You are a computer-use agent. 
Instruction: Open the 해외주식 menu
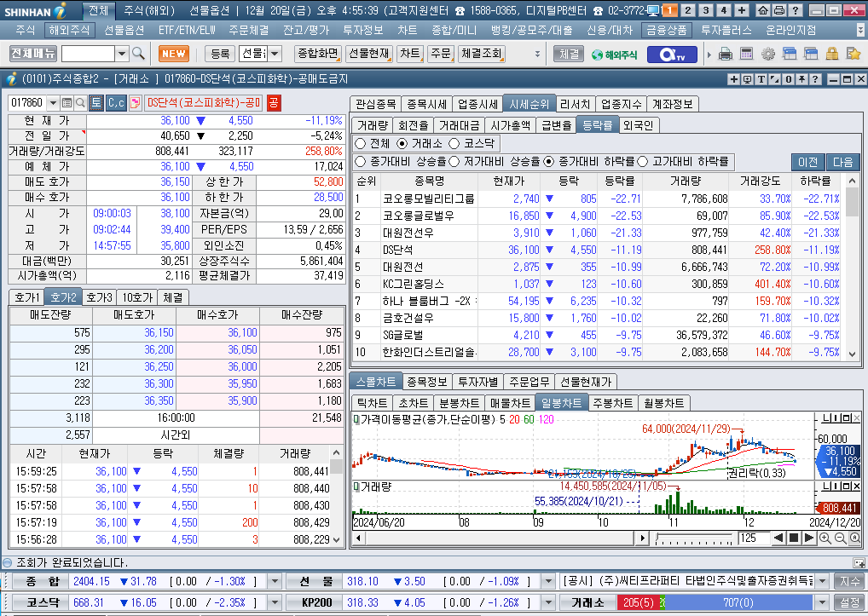pyautogui.click(x=69, y=30)
